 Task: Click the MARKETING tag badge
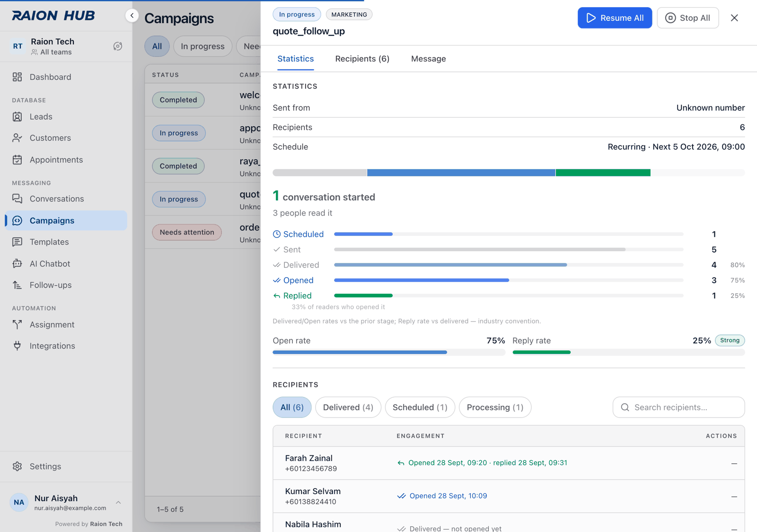[349, 15]
